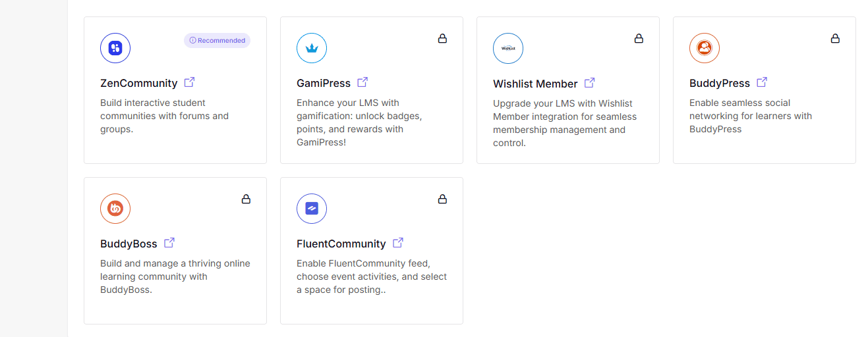Open ZenCommunity external link icon
Image resolution: width=868 pixels, height=337 pixels.
[x=189, y=82]
